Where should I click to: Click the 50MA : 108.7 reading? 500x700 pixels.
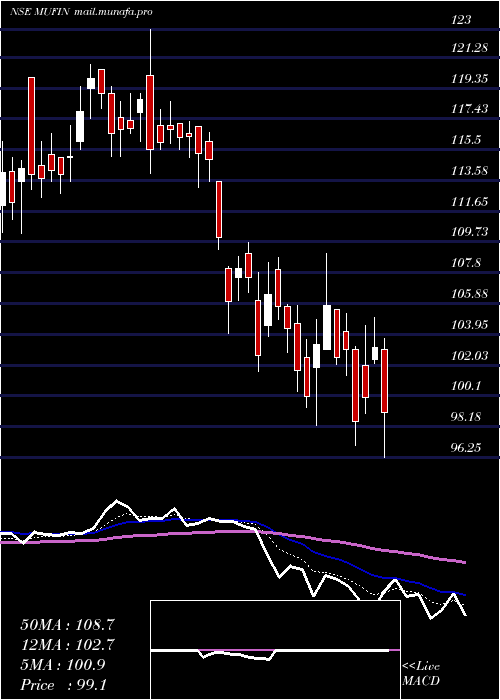pos(67,625)
